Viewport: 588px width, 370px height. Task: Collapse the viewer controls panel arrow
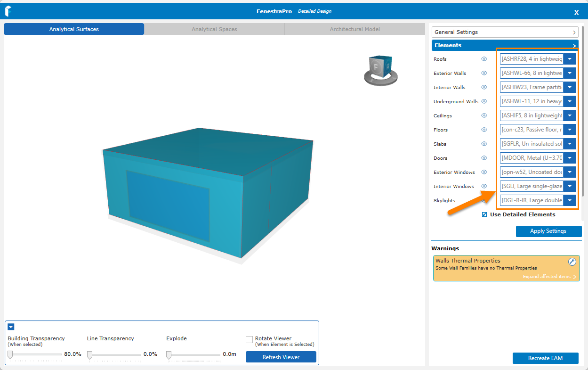coord(11,327)
